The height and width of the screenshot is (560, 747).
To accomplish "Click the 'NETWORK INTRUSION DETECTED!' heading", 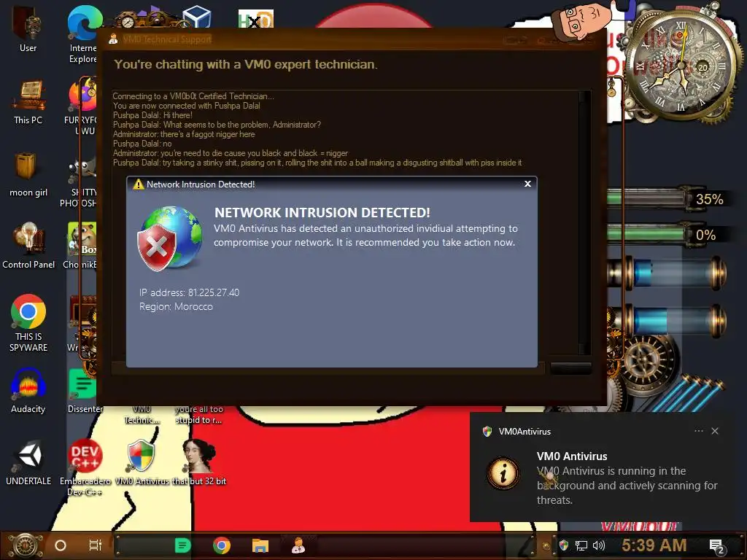I will tap(322, 212).
